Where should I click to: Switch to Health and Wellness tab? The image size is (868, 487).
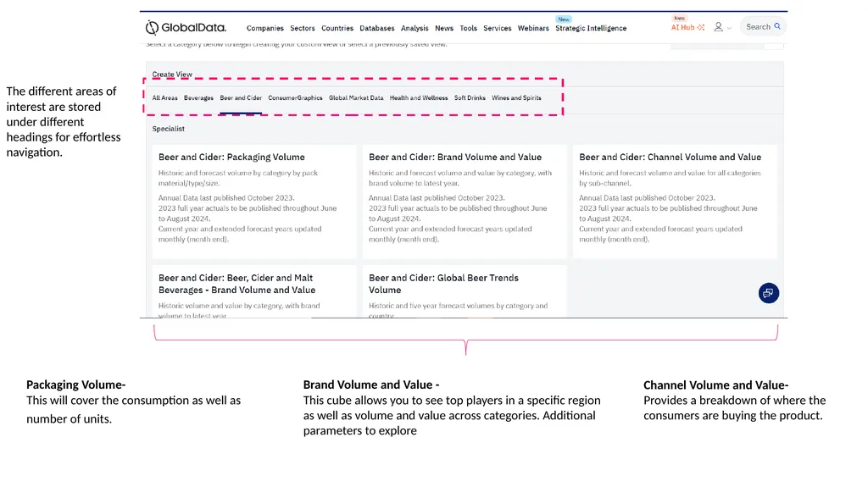(419, 98)
